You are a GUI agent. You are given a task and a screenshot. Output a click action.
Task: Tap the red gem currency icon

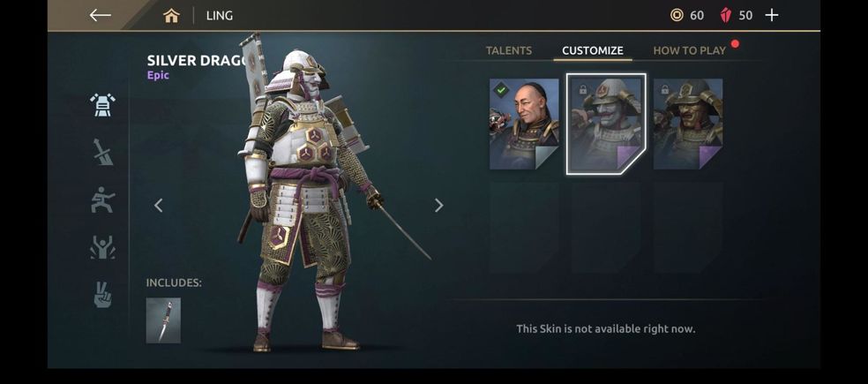click(x=726, y=15)
